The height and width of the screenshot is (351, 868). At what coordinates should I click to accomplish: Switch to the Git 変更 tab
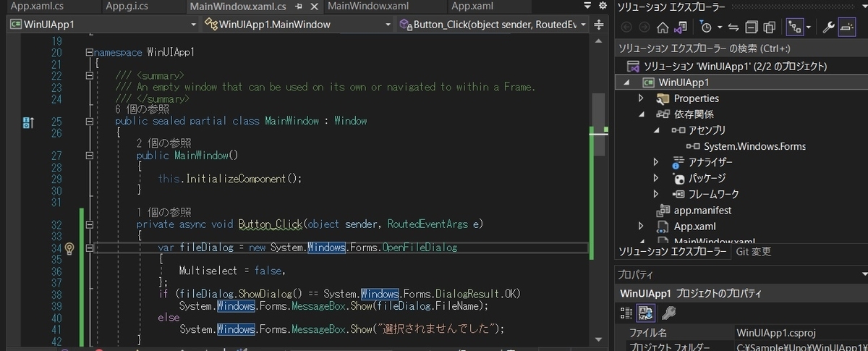pyautogui.click(x=753, y=252)
